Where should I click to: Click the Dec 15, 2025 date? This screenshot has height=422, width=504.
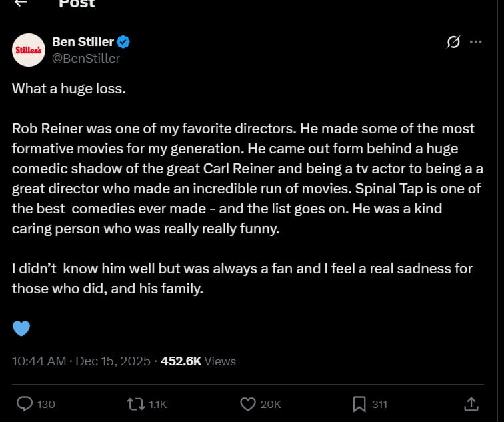click(x=113, y=361)
